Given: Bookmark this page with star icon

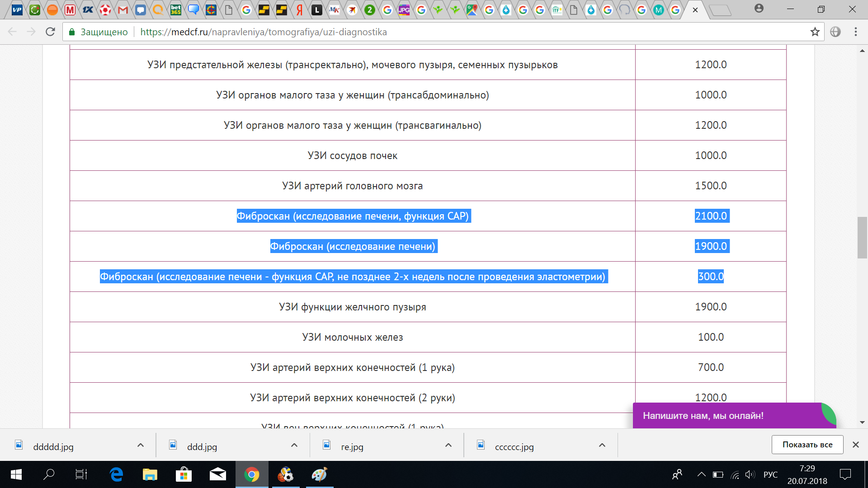Looking at the screenshot, I should tap(815, 32).
